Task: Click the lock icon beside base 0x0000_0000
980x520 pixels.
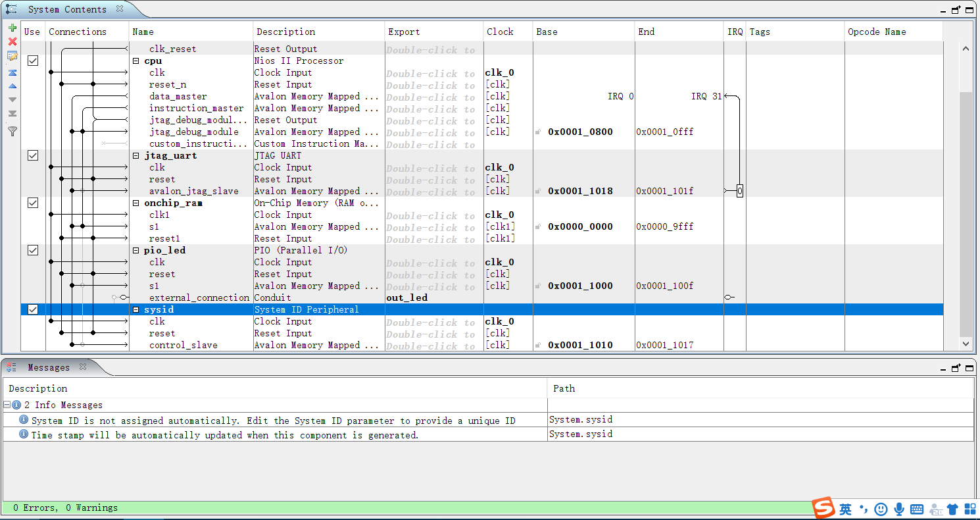Action: point(538,226)
